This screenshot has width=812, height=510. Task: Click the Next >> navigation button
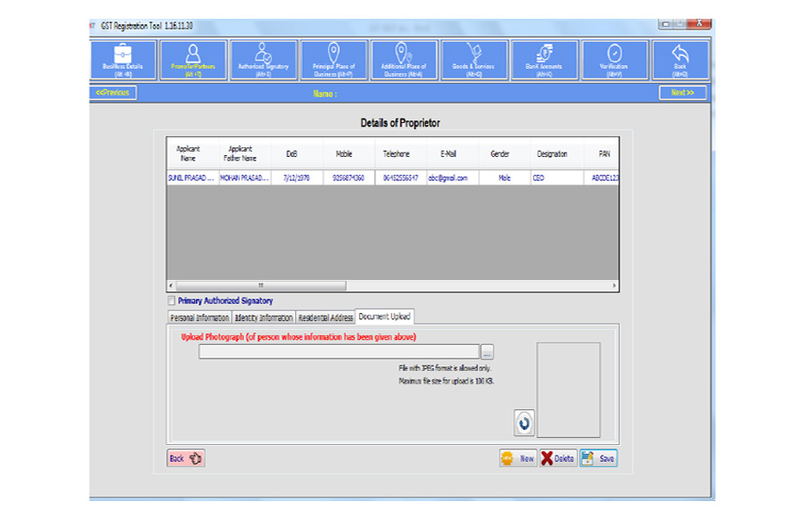coord(682,93)
